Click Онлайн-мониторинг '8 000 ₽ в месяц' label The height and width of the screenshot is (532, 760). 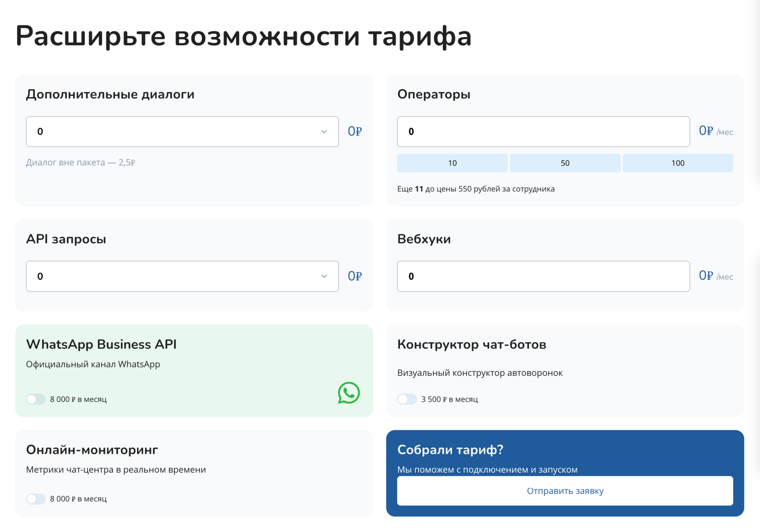(x=78, y=499)
